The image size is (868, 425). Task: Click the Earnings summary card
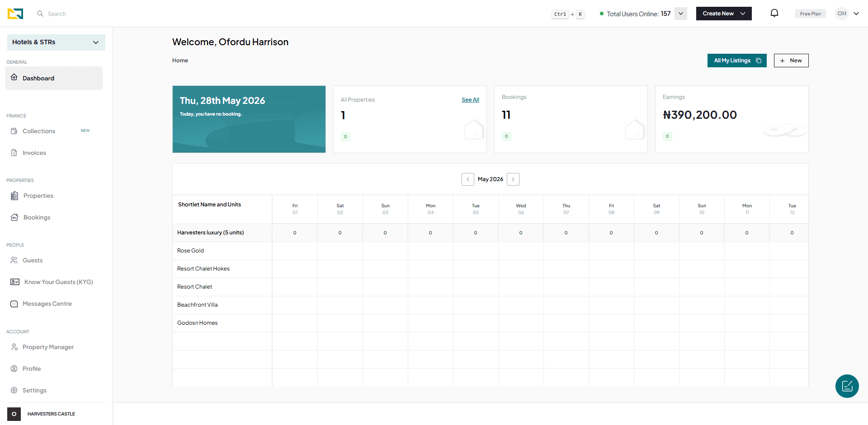pyautogui.click(x=732, y=119)
